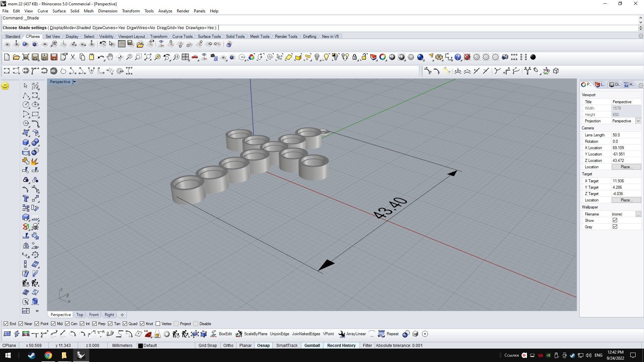Click the Zoom Extents icon
This screenshot has width=644, height=362.
(148, 57)
